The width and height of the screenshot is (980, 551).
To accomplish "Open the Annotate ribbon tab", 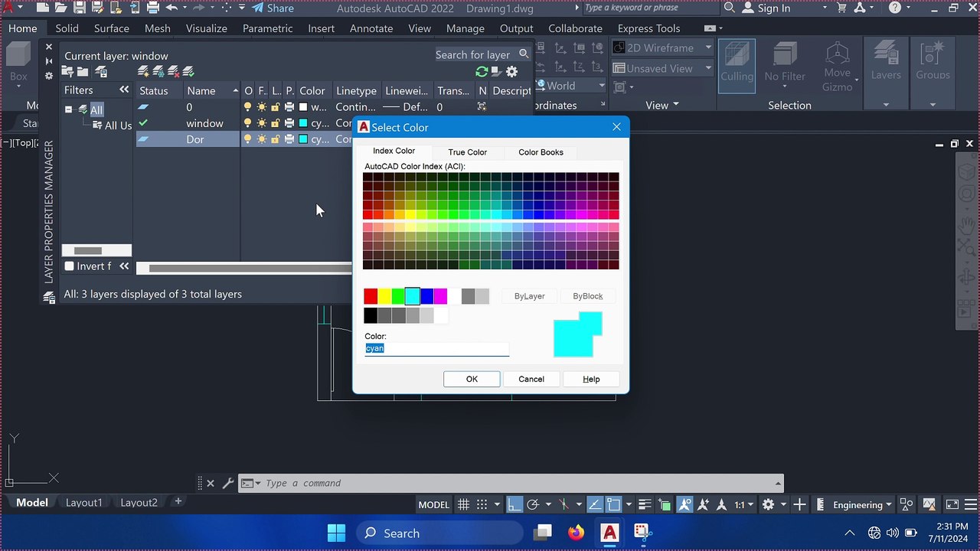I will 371,28.
